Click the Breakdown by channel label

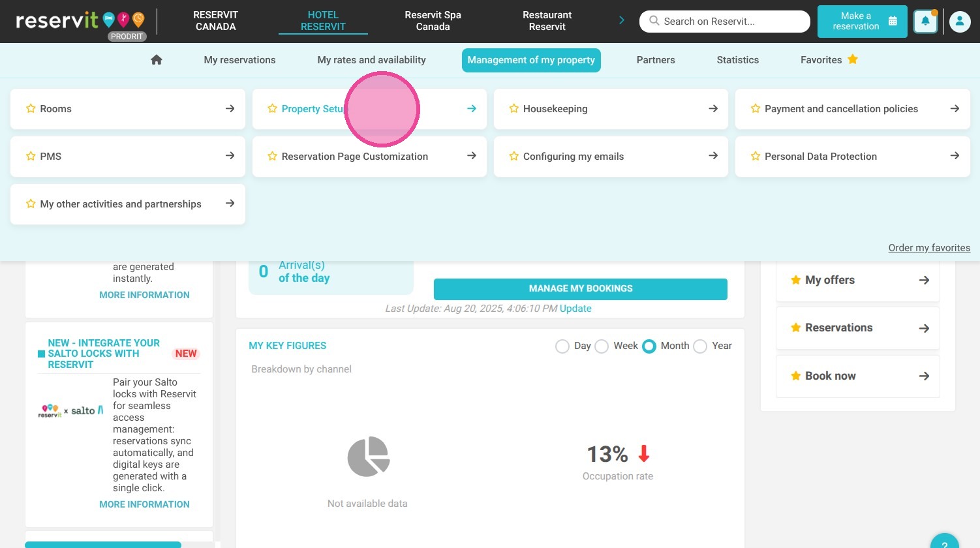pyautogui.click(x=301, y=369)
